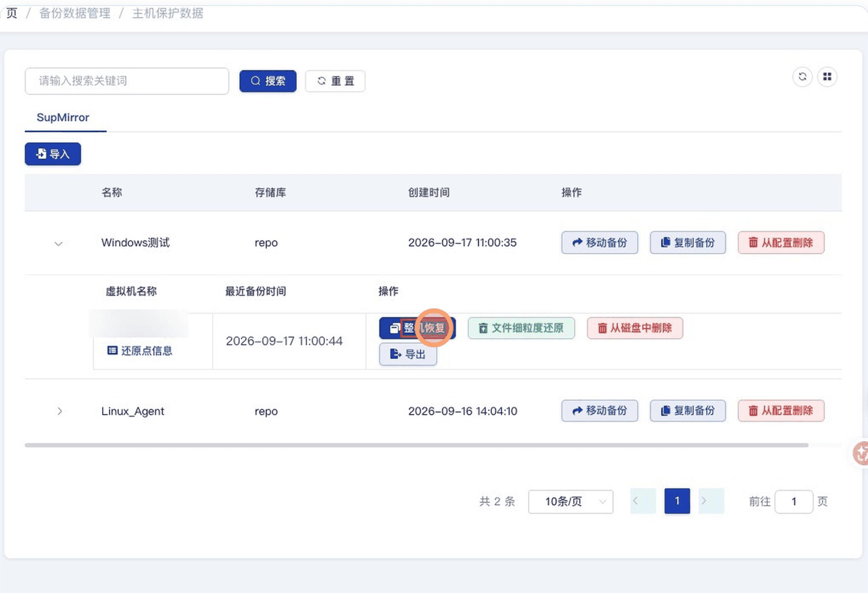Click the 从磁盘中删除 button
868x593 pixels.
tap(635, 328)
